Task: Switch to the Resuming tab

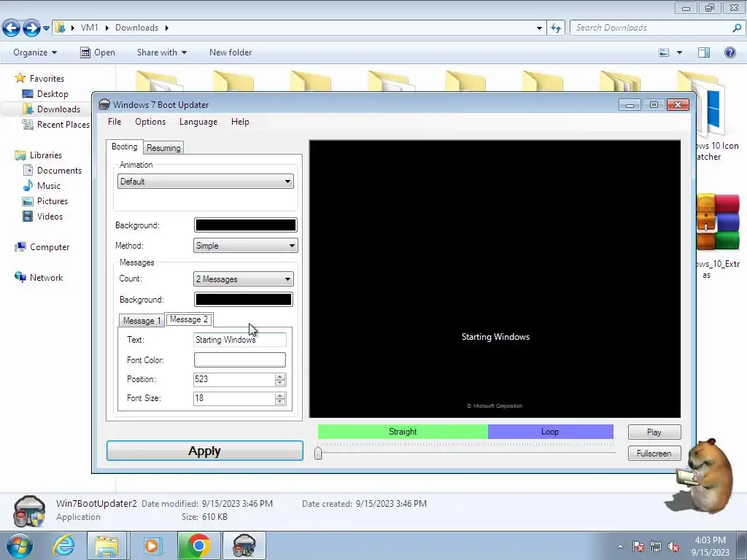Action: tap(163, 147)
